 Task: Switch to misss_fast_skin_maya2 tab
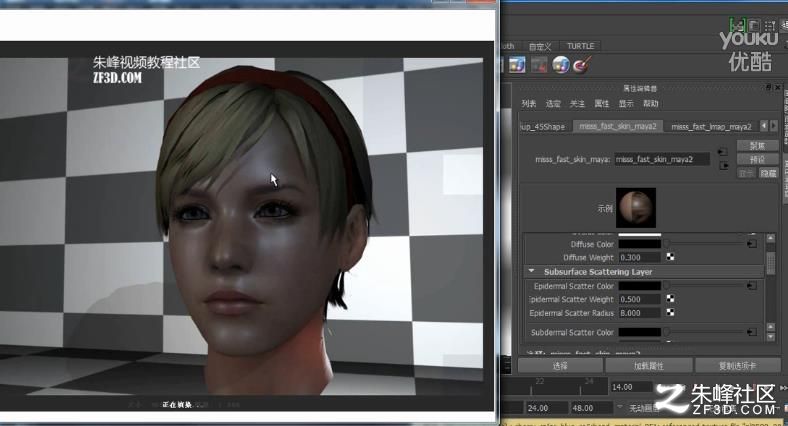pos(618,126)
